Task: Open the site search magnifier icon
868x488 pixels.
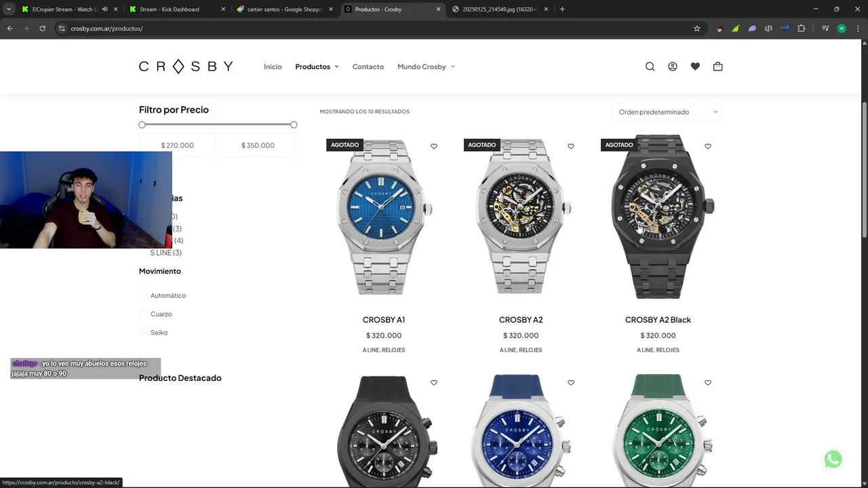Action: pos(650,66)
